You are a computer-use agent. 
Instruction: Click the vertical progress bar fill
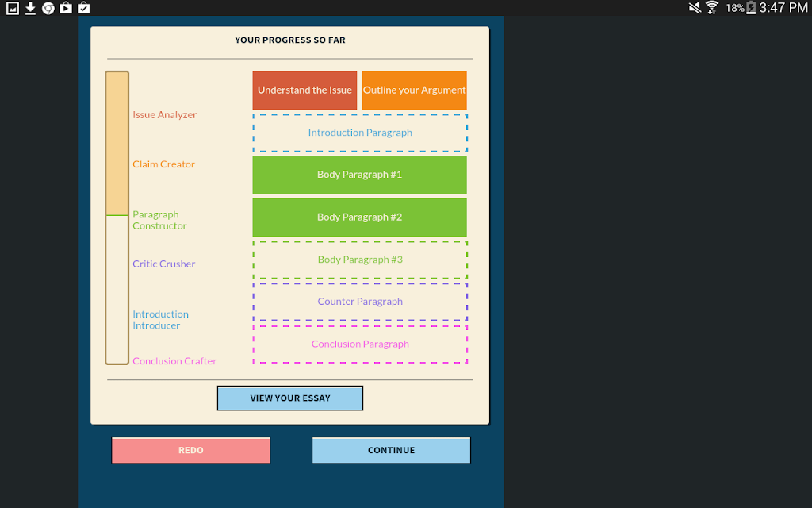coord(117,144)
